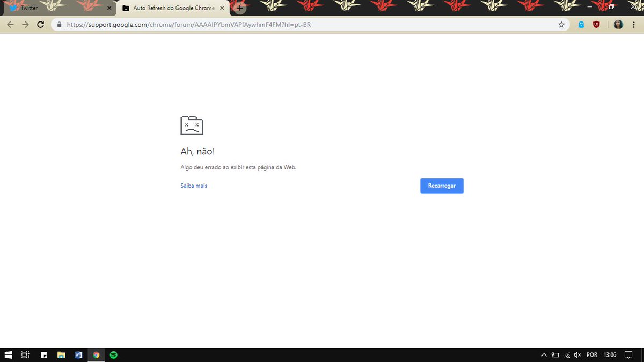Close the Auto Refresh tab

point(222,8)
